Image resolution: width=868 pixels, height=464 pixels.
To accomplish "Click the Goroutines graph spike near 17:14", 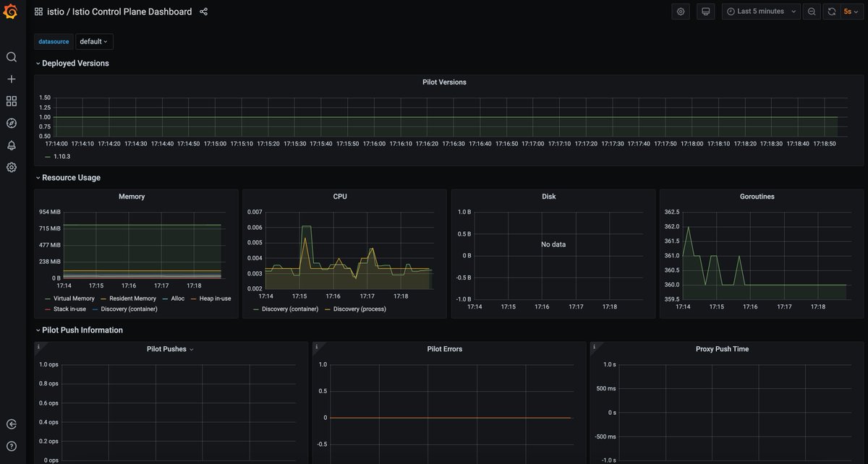I will click(688, 228).
